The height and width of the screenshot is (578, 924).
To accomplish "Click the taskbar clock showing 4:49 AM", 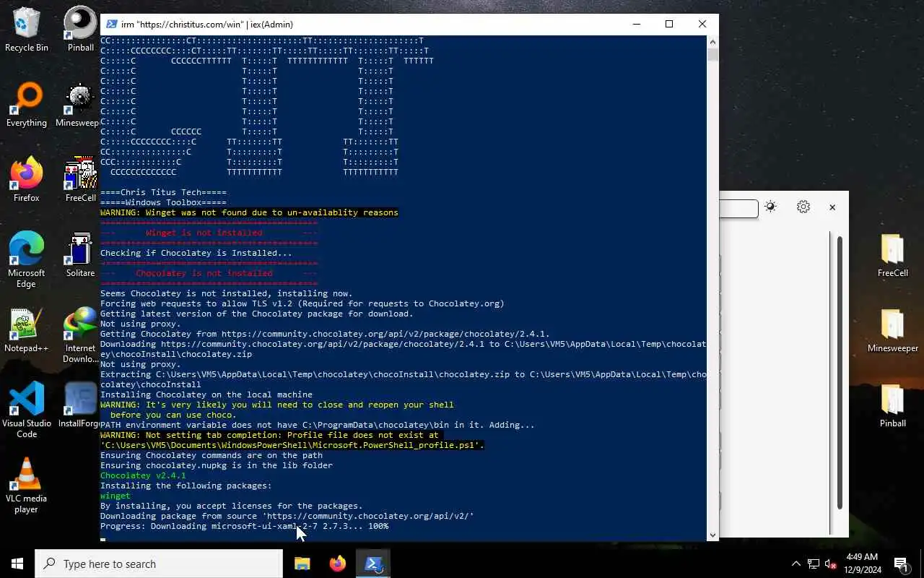I will click(861, 564).
